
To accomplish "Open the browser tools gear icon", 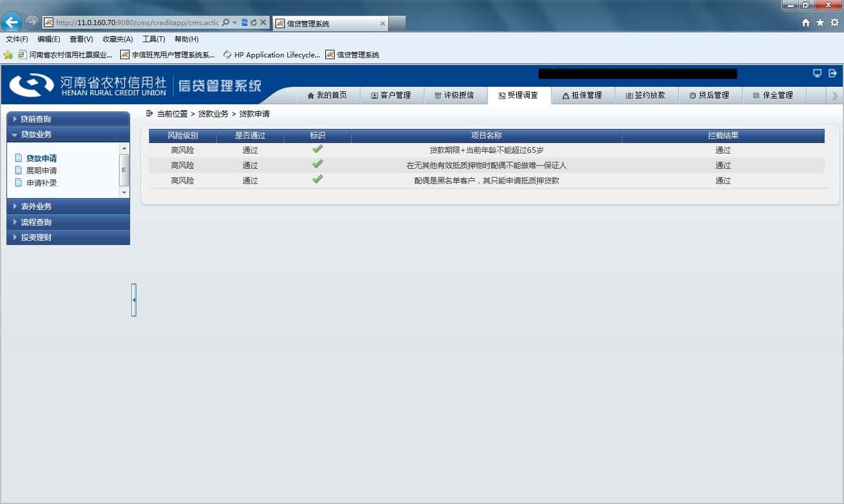I will click(x=834, y=22).
